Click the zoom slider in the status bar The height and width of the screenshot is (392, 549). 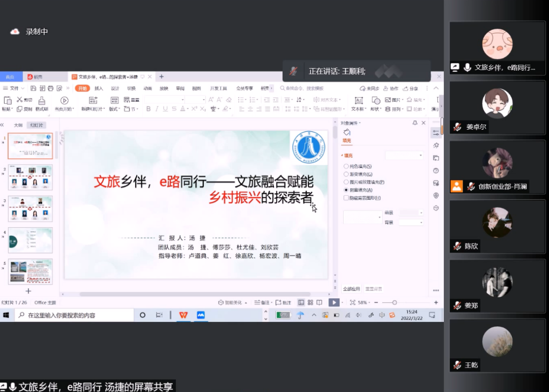tap(394, 303)
